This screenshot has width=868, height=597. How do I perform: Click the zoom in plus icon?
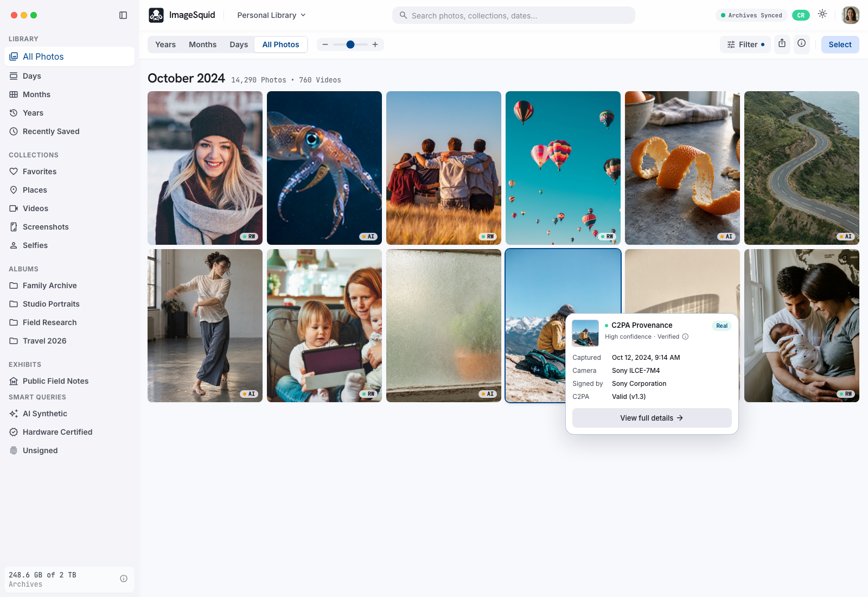point(375,45)
